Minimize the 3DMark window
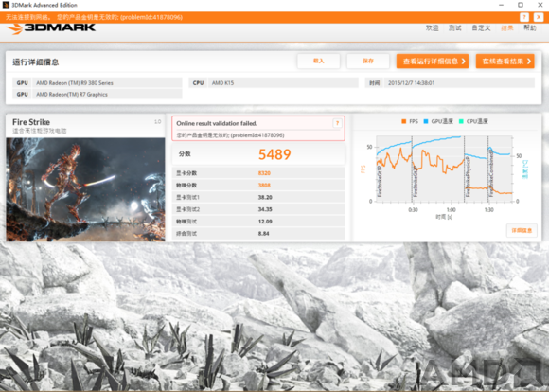 (501, 5)
